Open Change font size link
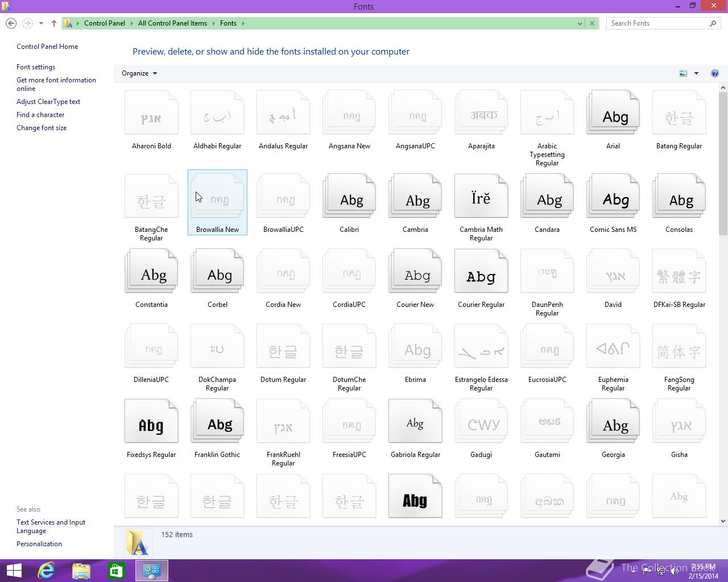 (42, 128)
